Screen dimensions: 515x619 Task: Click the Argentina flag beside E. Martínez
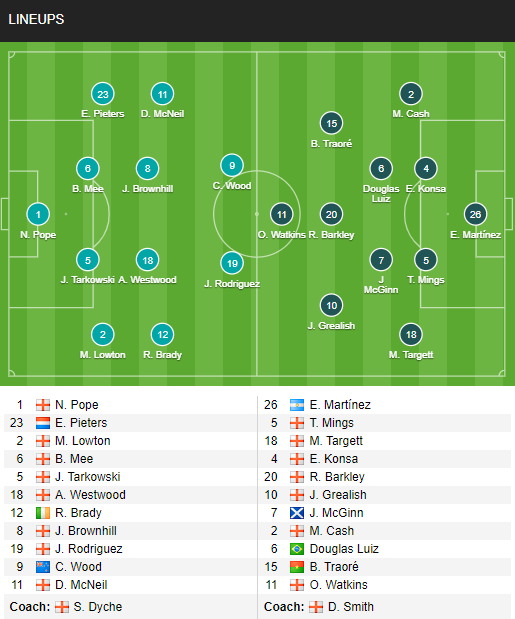pyautogui.click(x=297, y=405)
